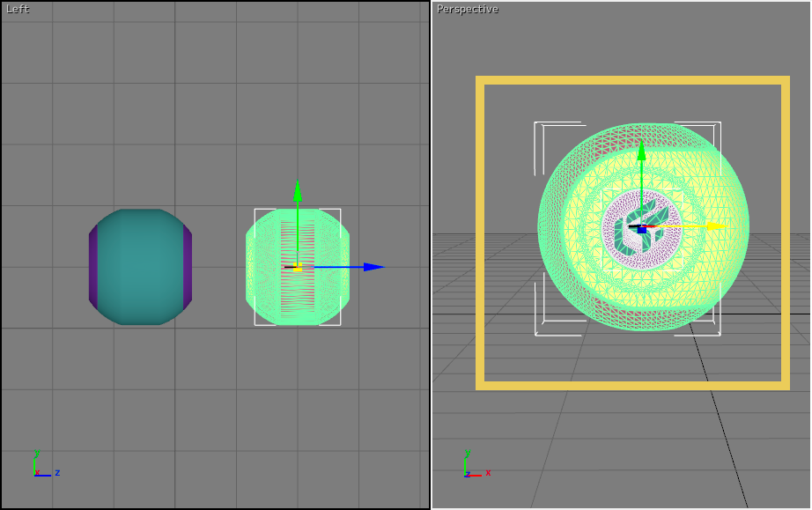Open the Perspective viewport label menu
812x510 pixels.
(x=467, y=10)
